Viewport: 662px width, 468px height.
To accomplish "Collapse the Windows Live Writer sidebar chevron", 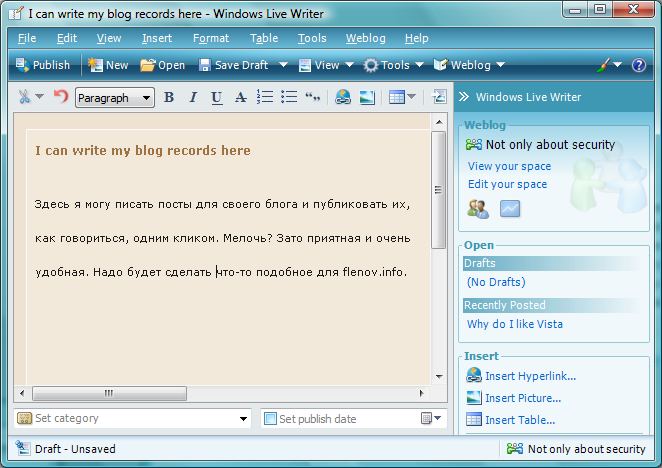I will pyautogui.click(x=464, y=97).
